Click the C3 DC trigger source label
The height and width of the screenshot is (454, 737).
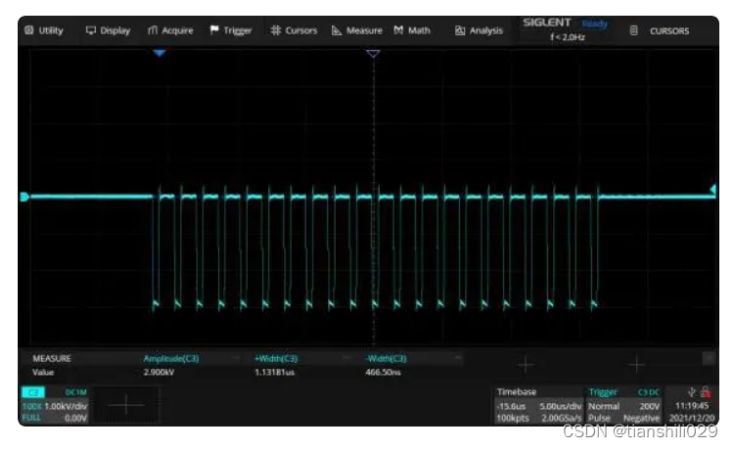649,392
